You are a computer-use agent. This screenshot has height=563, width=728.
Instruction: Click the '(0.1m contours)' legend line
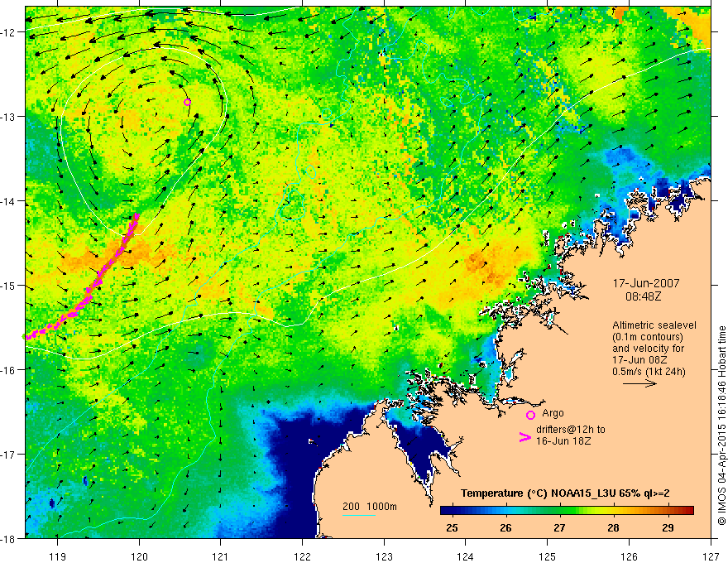coord(648,337)
